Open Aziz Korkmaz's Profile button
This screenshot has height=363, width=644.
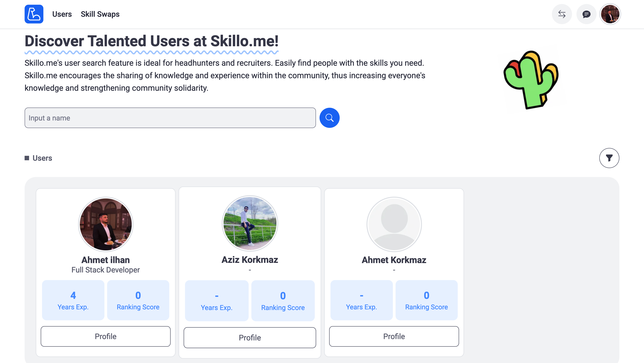pyautogui.click(x=250, y=337)
